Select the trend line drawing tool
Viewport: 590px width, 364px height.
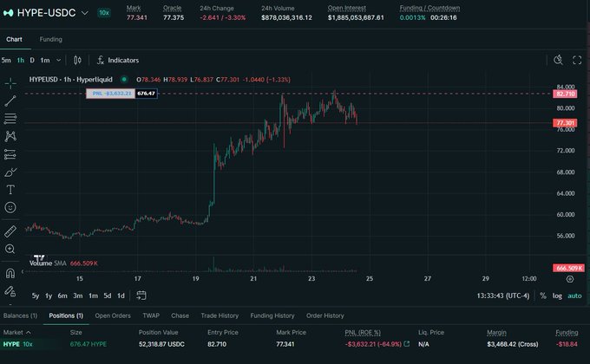10,101
